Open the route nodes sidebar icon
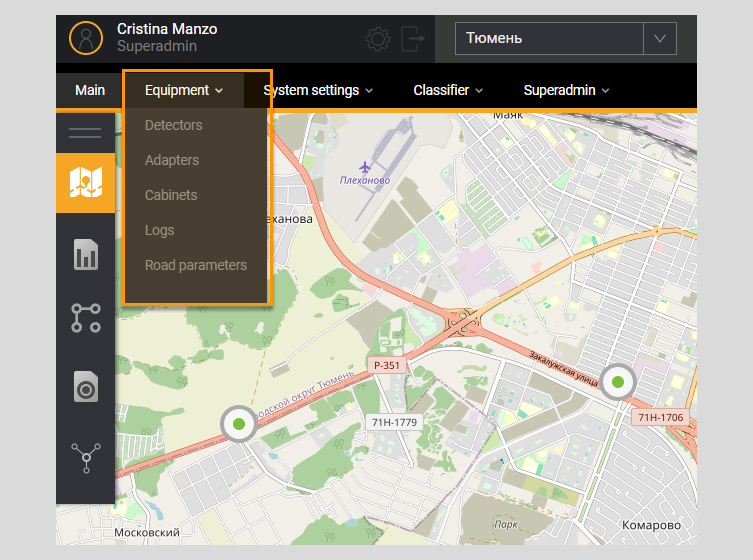753x560 pixels. click(x=86, y=318)
